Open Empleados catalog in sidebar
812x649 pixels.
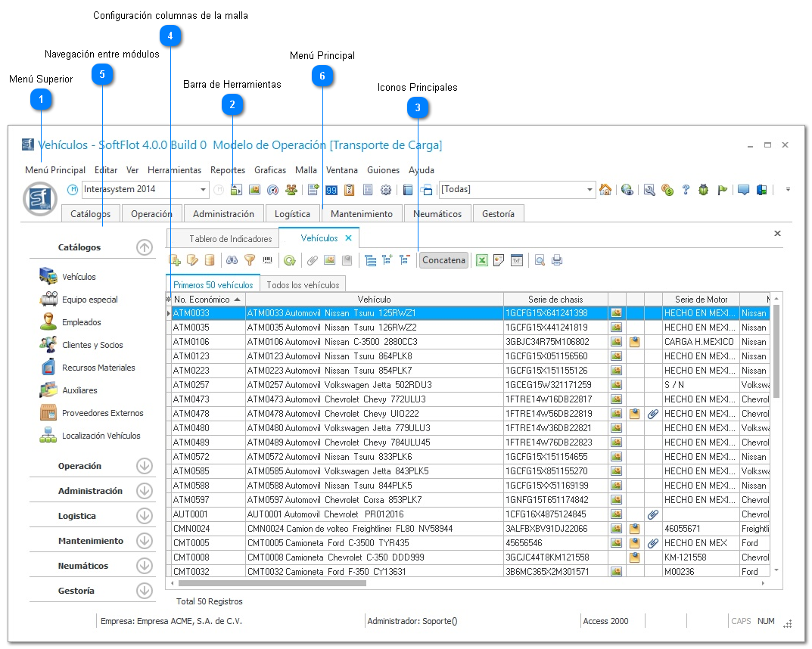click(x=81, y=322)
